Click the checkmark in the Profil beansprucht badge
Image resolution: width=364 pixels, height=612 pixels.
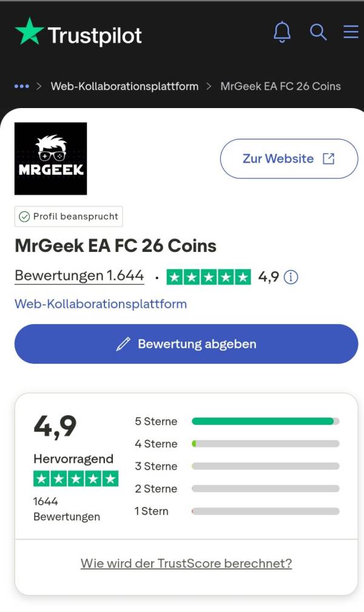tap(24, 216)
